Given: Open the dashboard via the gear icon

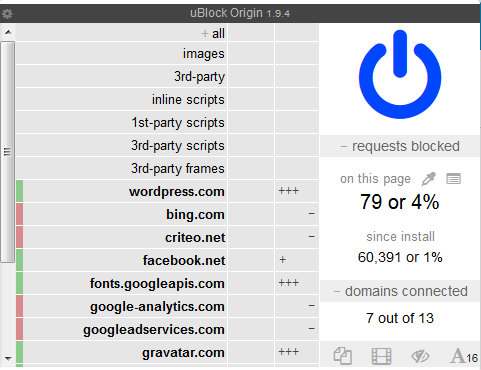Looking at the screenshot, I should pos(7,14).
